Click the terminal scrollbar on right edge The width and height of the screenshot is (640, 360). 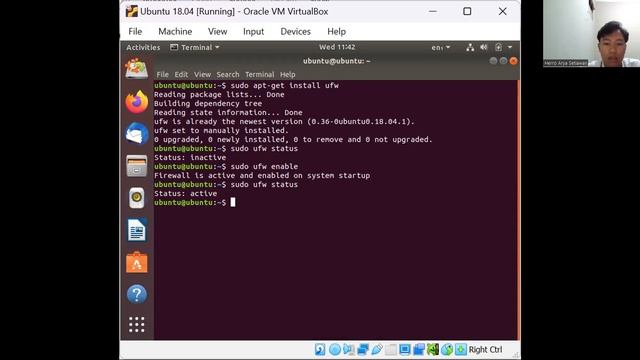[518, 210]
